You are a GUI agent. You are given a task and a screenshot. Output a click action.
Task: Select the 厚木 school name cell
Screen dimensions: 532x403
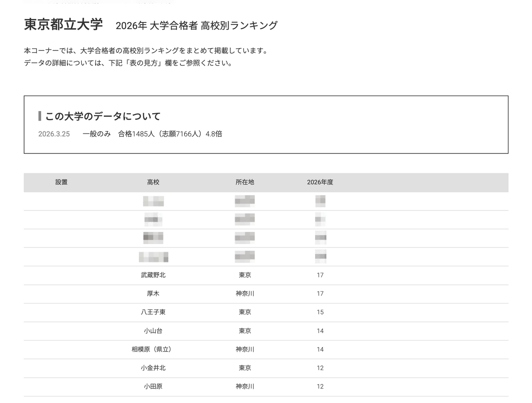click(x=153, y=294)
